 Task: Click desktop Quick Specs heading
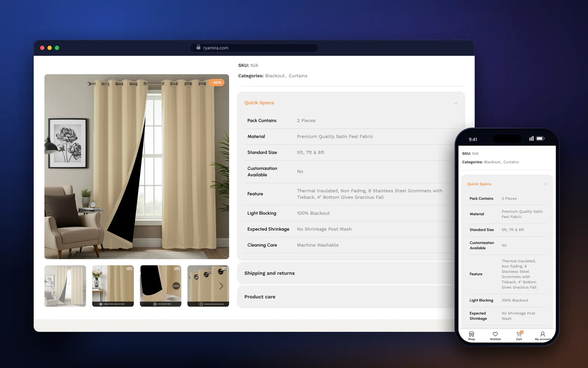[x=259, y=103]
